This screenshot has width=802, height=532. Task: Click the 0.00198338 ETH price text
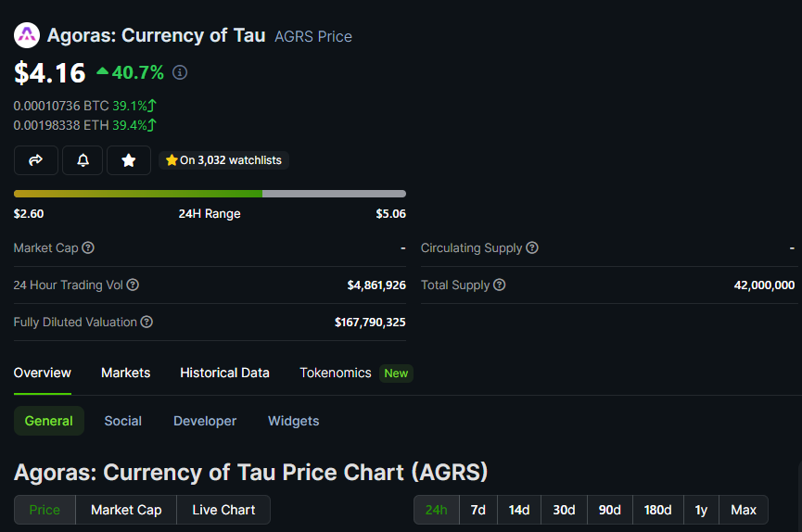pos(61,125)
